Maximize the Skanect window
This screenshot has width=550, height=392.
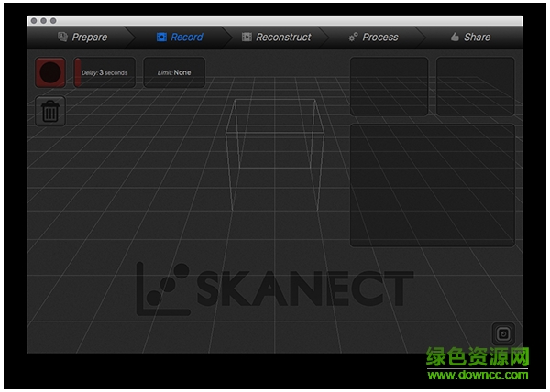click(53, 21)
